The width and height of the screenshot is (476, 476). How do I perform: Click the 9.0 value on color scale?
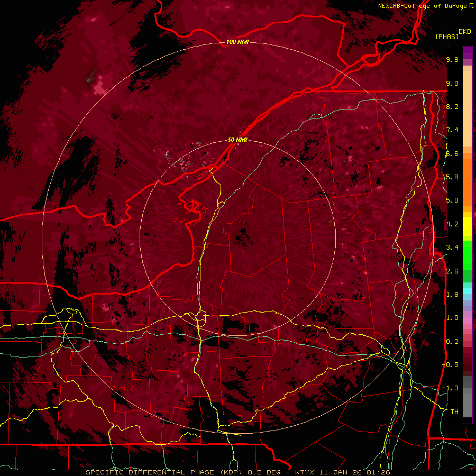pos(452,83)
